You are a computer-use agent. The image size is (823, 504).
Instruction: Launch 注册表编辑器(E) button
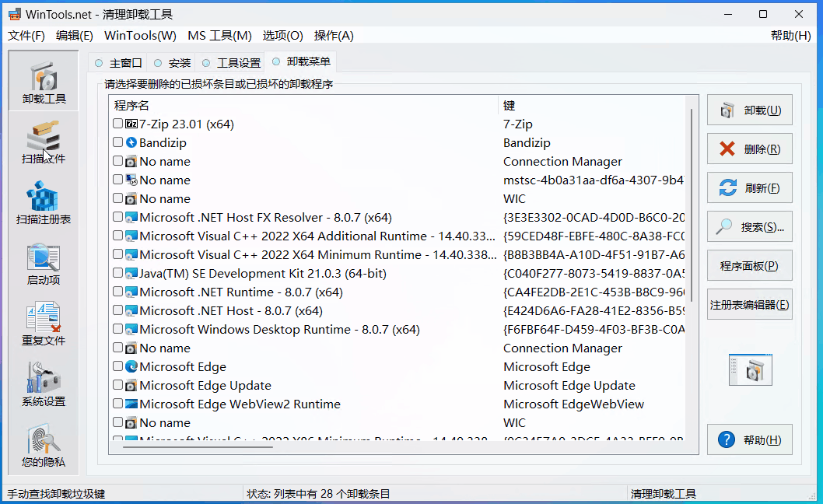pos(750,305)
